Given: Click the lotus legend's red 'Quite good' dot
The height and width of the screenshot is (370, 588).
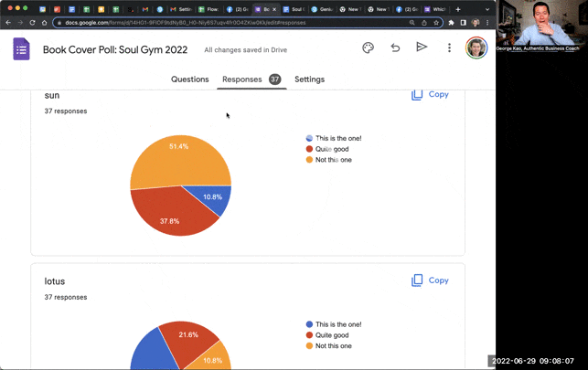Looking at the screenshot, I should click(x=309, y=335).
